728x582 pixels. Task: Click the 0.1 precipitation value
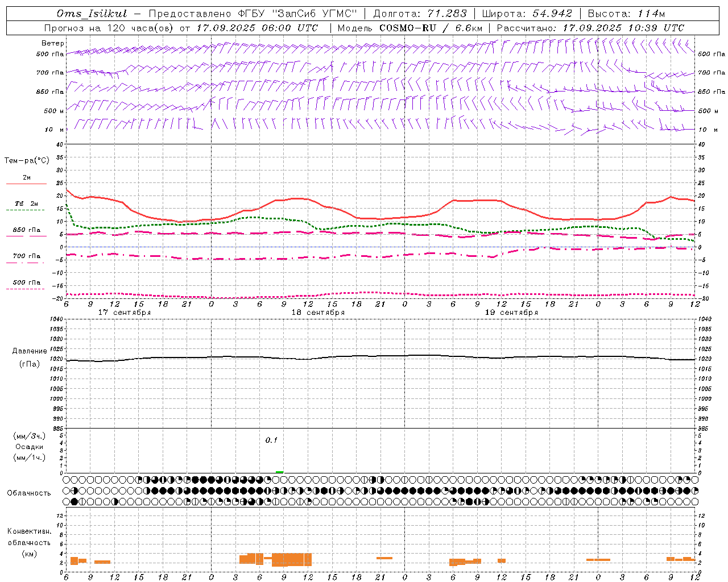coord(271,440)
